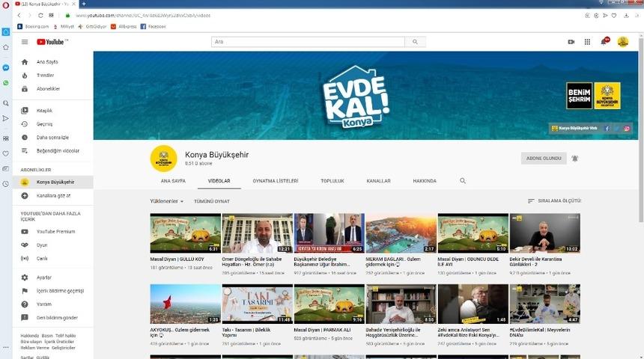Toggle channel notification bell next to Abone Olundu
The image size is (644, 359).
coord(574,159)
